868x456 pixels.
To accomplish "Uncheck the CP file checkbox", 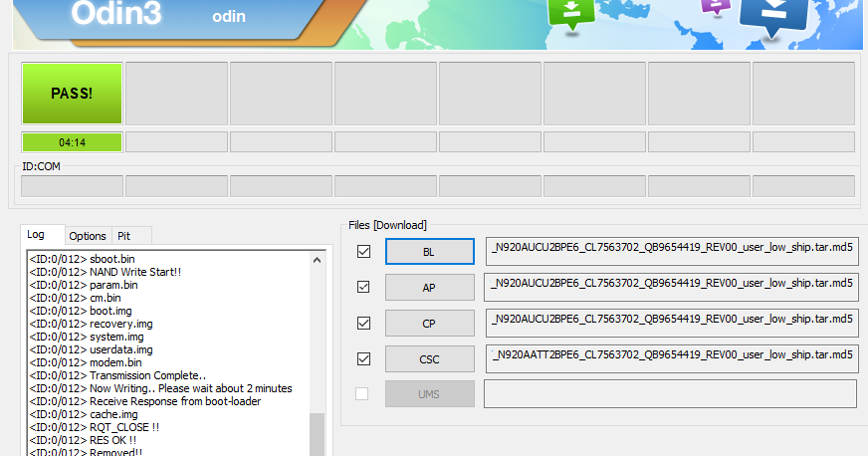I will click(363, 323).
